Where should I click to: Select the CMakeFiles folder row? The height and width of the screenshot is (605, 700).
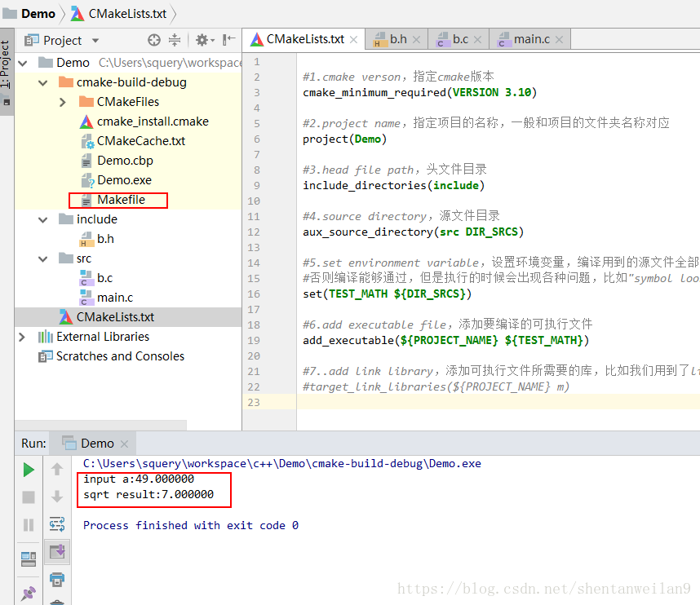pyautogui.click(x=127, y=102)
